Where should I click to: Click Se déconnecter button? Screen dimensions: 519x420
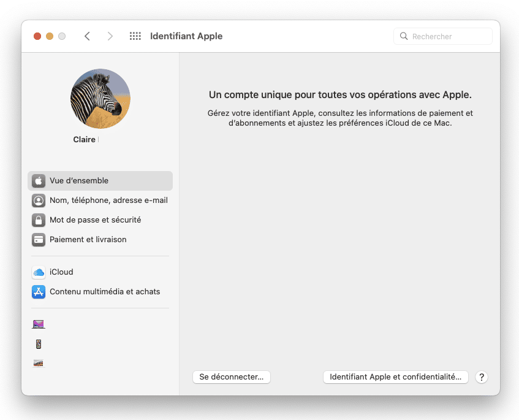tap(232, 377)
